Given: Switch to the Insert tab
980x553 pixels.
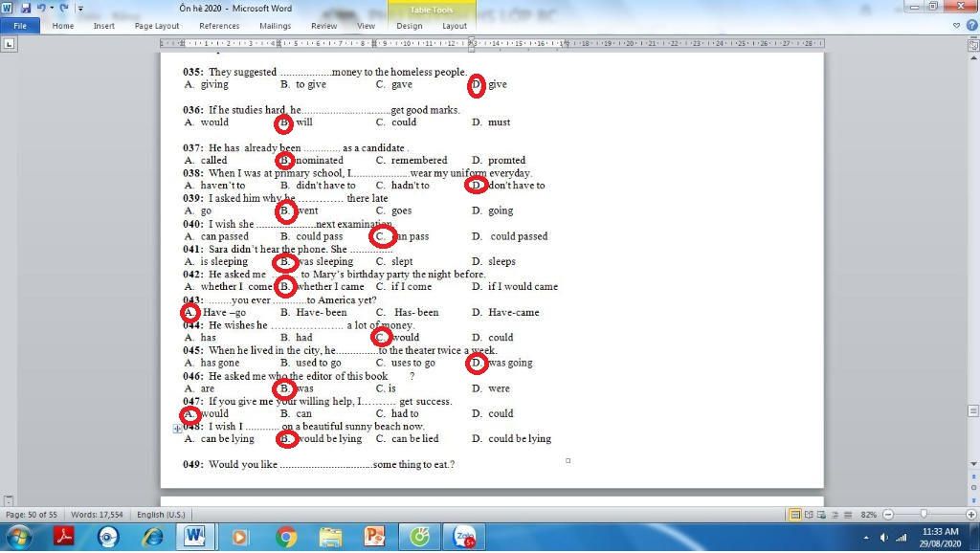Looking at the screenshot, I should [x=103, y=26].
